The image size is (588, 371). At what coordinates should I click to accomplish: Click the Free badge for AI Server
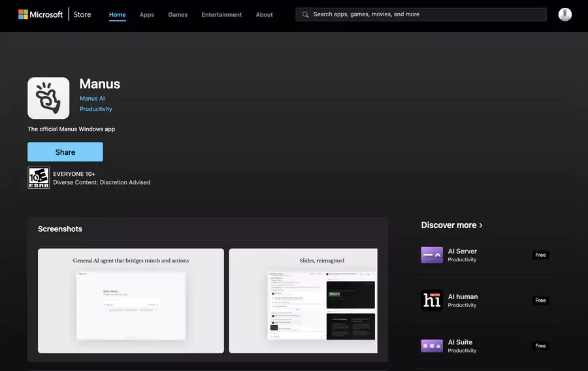tap(540, 255)
